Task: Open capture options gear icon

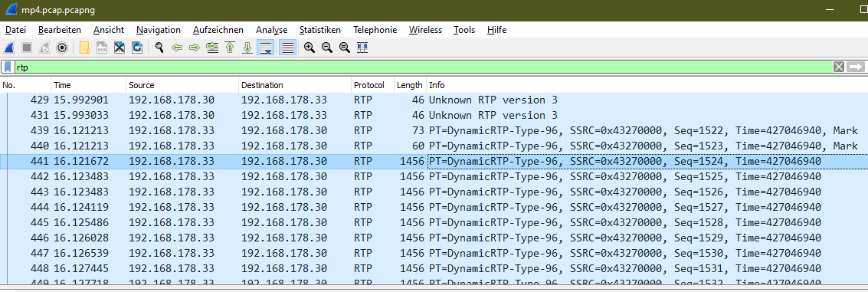Action: (62, 48)
